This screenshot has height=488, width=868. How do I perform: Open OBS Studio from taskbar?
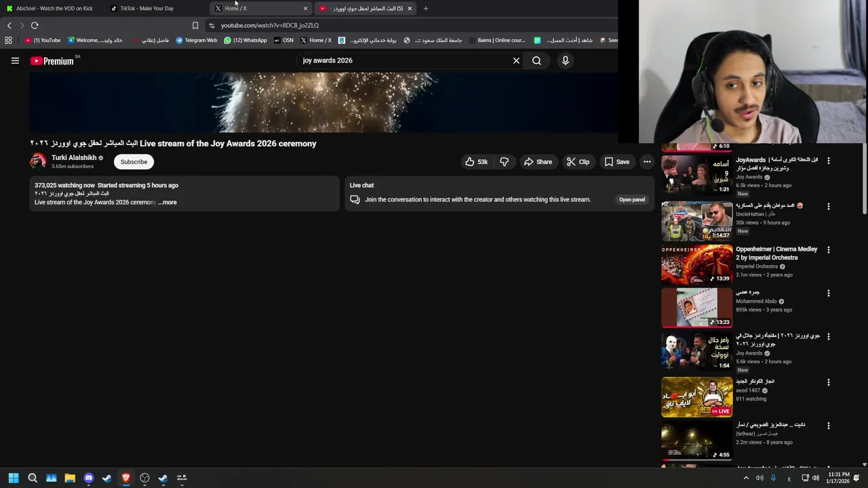144,478
